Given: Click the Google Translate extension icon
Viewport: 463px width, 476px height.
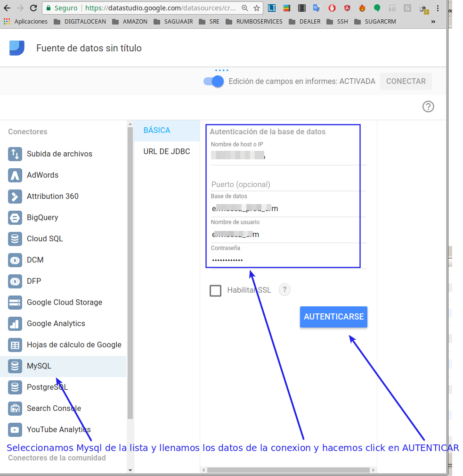Looking at the screenshot, I should (x=317, y=8).
